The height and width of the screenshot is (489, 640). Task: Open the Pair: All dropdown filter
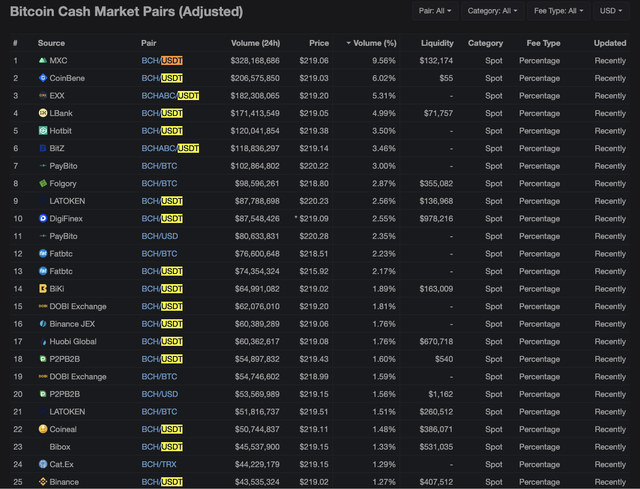[435, 11]
